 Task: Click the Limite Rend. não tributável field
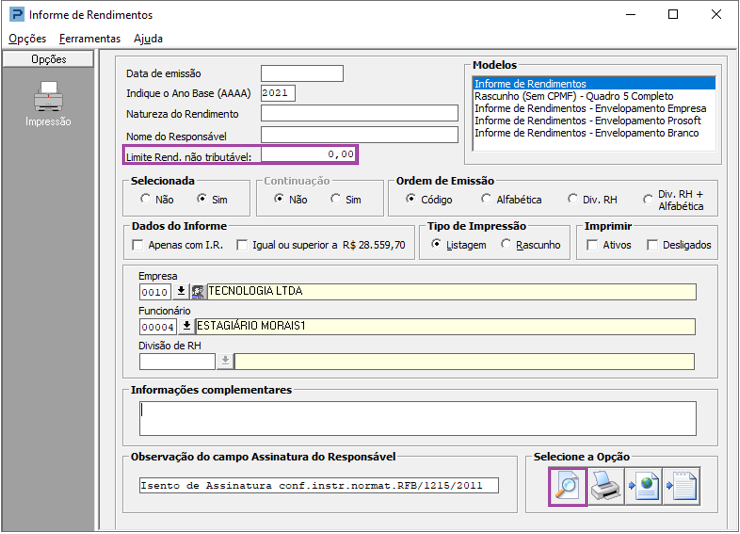pyautogui.click(x=308, y=155)
